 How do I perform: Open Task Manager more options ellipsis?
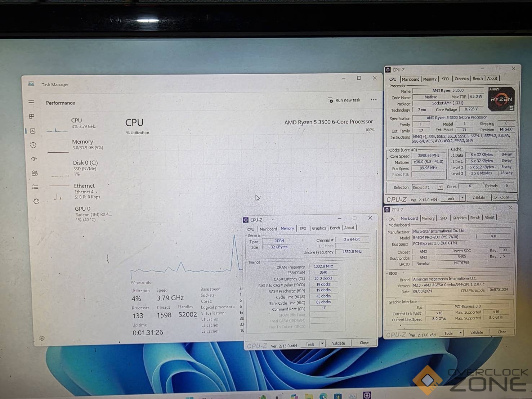pyautogui.click(x=374, y=100)
